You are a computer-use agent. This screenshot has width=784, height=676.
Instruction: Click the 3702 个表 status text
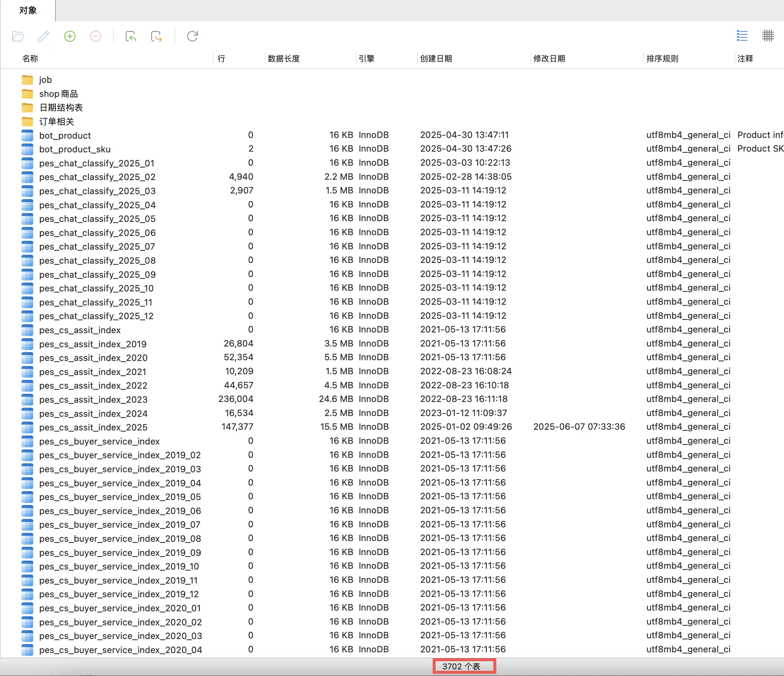tap(461, 666)
